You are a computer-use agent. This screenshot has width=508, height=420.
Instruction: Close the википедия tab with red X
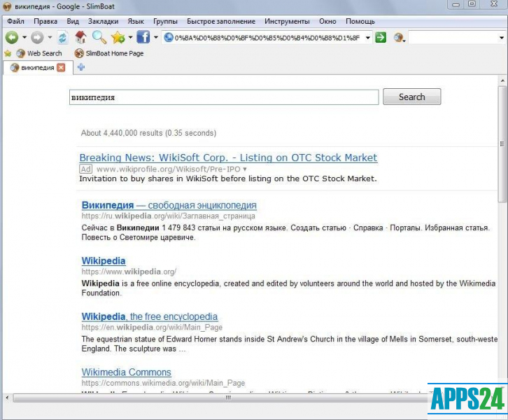pos(61,67)
